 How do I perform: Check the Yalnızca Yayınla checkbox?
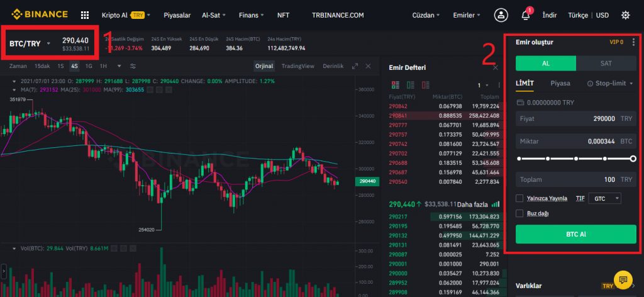(519, 198)
